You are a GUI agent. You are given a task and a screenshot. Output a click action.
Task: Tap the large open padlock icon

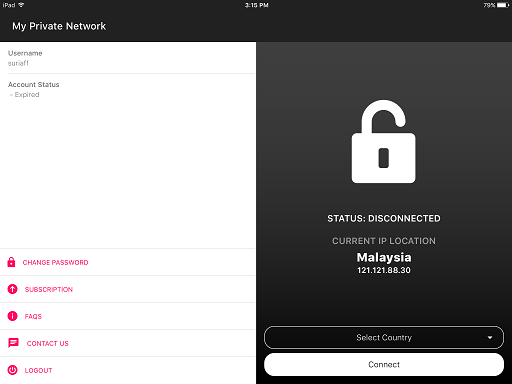tap(384, 141)
